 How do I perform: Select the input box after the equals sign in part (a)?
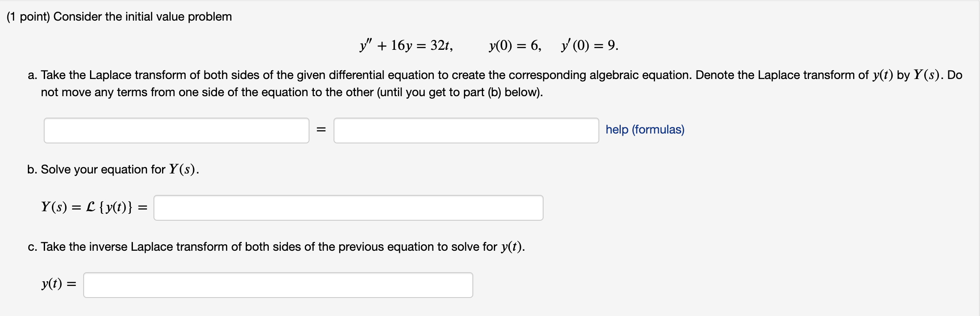pyautogui.click(x=465, y=130)
